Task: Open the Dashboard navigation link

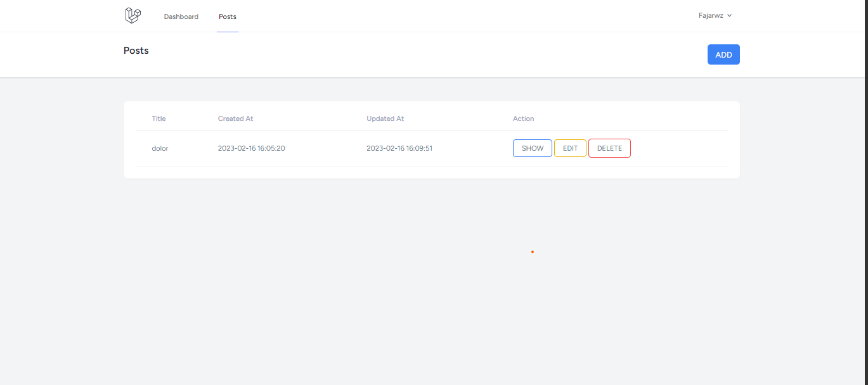Action: (181, 16)
